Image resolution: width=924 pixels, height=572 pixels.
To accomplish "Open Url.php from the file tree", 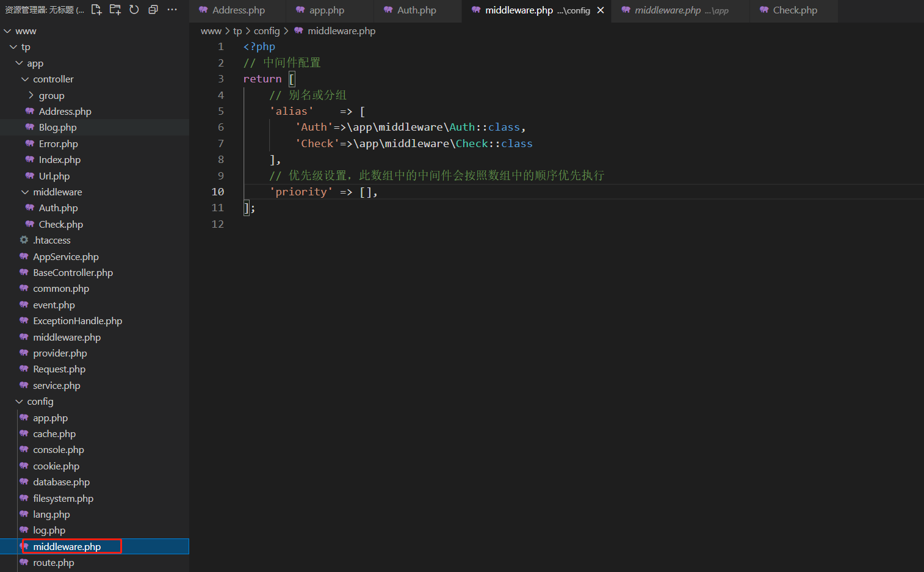I will click(x=95, y=176).
